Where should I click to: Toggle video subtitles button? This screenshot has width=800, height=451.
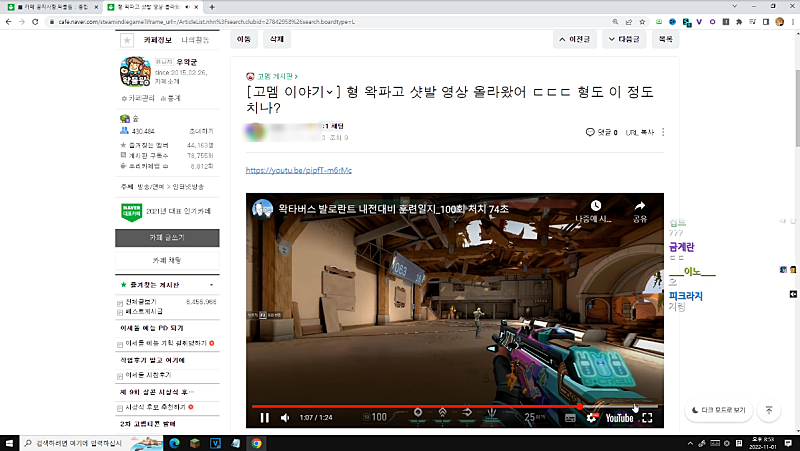tap(569, 418)
